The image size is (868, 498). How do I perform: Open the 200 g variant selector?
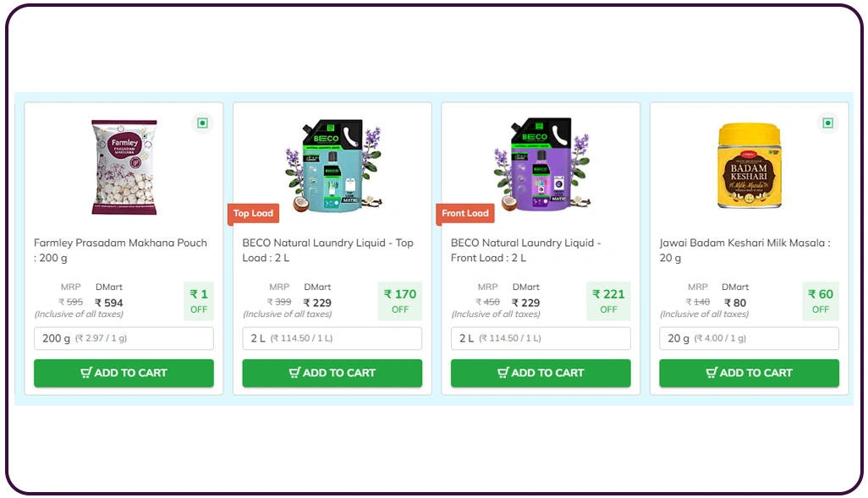124,338
